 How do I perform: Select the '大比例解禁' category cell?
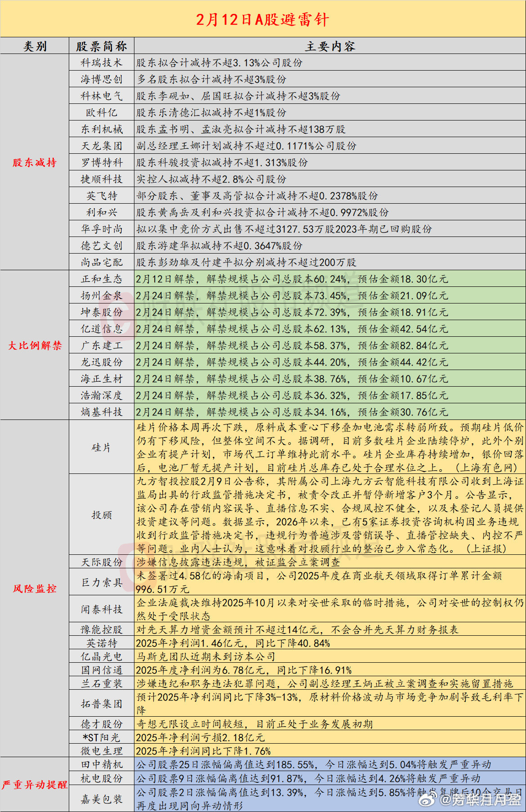pyautogui.click(x=35, y=345)
